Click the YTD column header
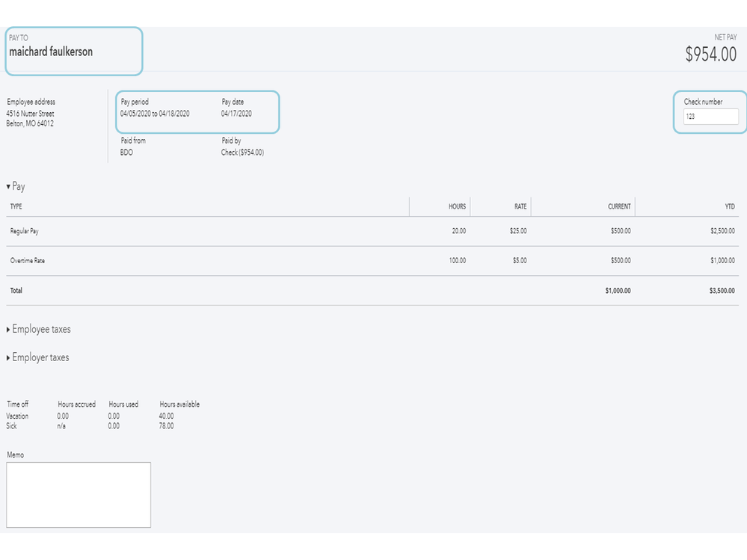 [730, 207]
